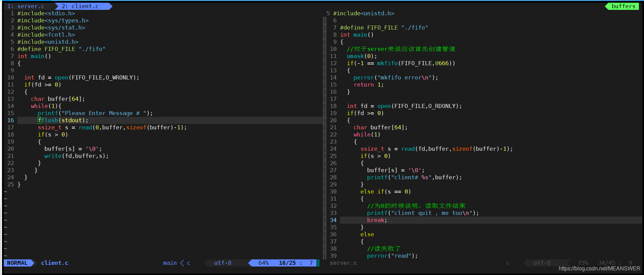Screen dimensions: 644x275
Task: Click 'char buffer[64];' in server.c
Action: [380, 127]
